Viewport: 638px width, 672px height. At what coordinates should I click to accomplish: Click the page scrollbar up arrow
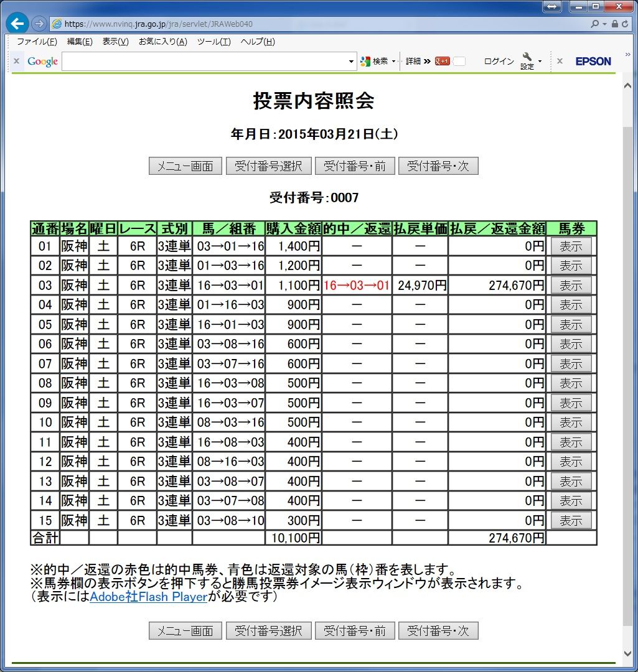pos(627,86)
